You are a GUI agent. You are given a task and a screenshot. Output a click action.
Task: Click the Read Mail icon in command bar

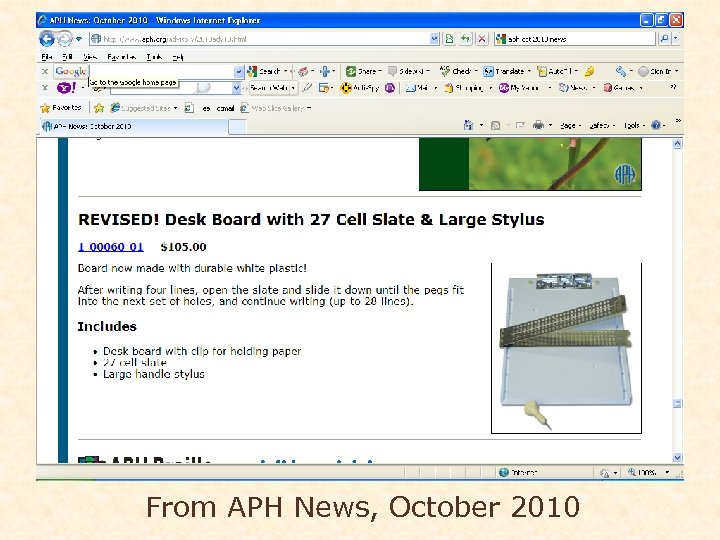[x=520, y=125]
